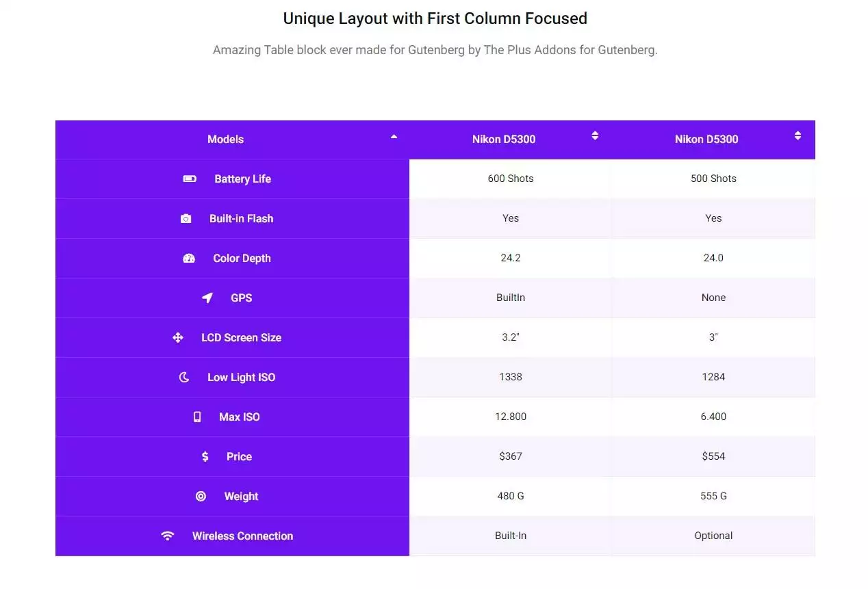The height and width of the screenshot is (589, 868).
Task: Select the Built-In value under Wireless Connection
Action: [510, 536]
